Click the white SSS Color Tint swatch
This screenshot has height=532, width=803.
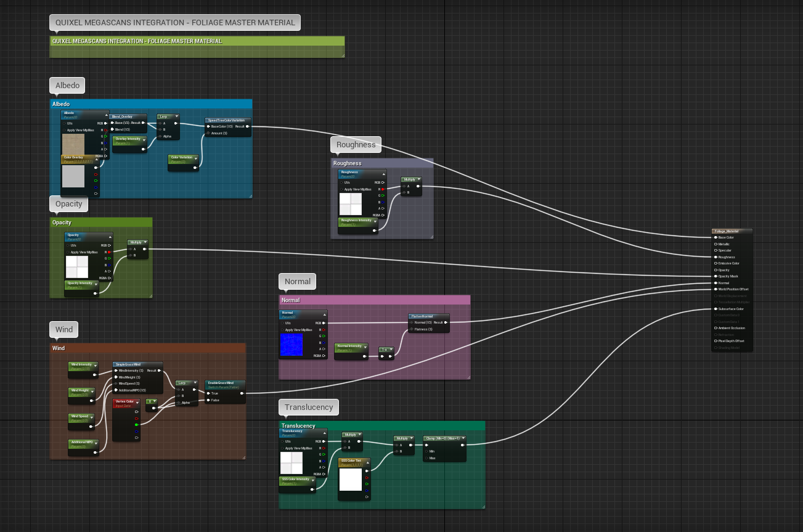pyautogui.click(x=351, y=480)
